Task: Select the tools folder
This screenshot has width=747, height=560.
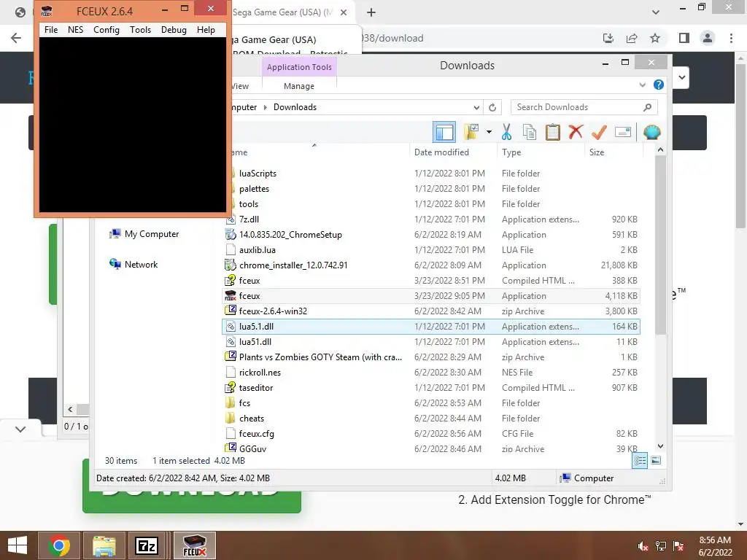Action: pos(431,204)
